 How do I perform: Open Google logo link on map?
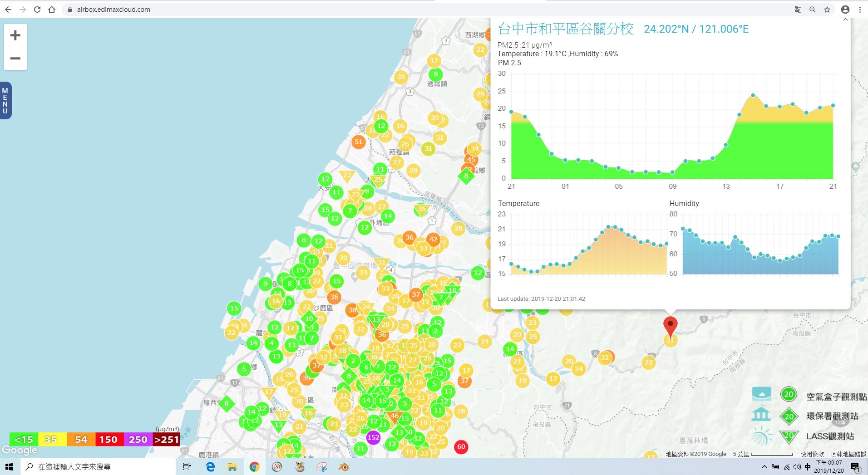coord(20,450)
